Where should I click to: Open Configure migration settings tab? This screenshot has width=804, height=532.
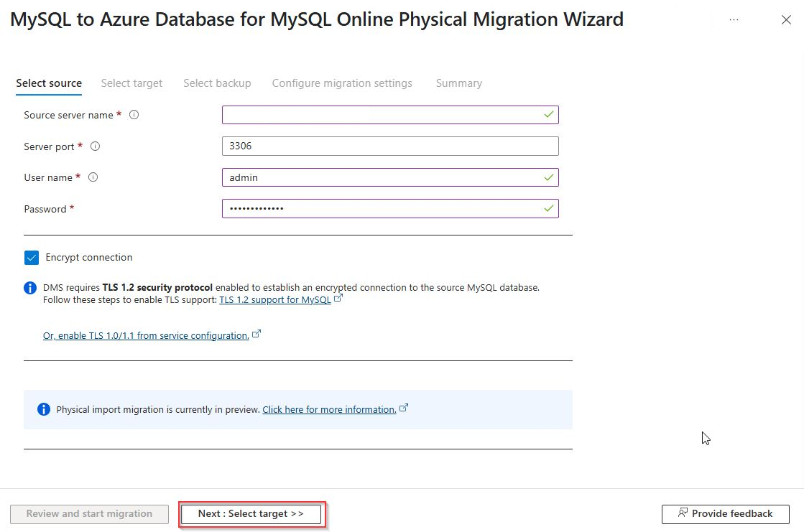coord(342,83)
